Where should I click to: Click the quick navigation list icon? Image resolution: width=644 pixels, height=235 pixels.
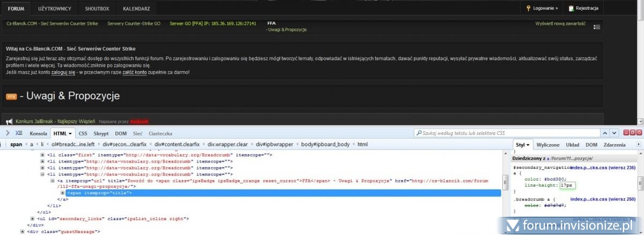tap(597, 27)
